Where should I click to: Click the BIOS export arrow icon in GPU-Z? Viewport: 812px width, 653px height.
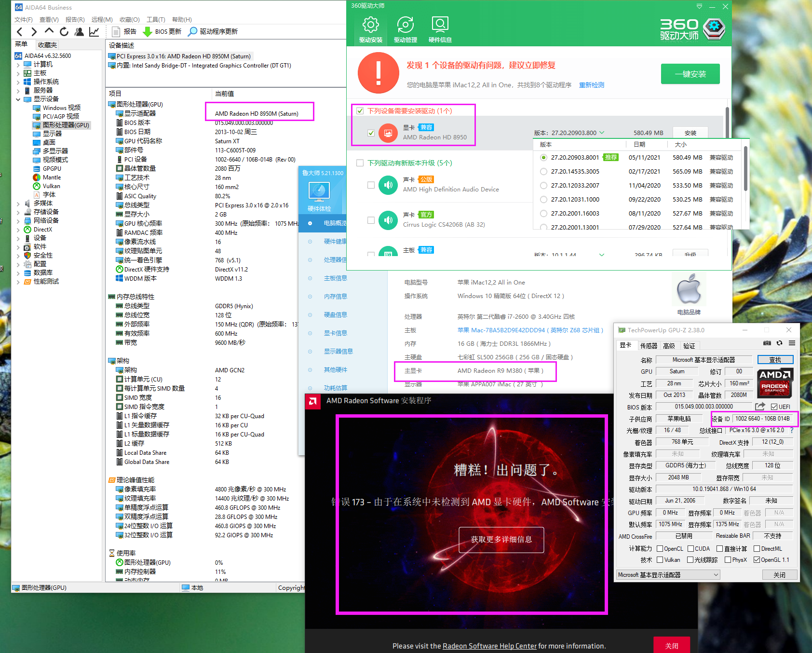coord(760,407)
